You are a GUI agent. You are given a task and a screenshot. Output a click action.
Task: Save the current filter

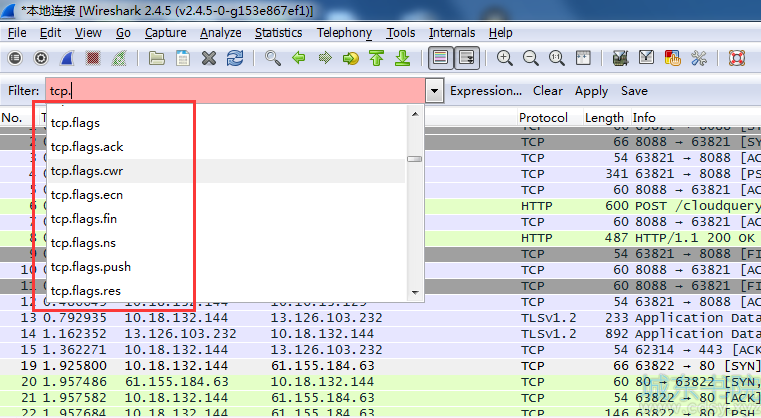pyautogui.click(x=634, y=91)
